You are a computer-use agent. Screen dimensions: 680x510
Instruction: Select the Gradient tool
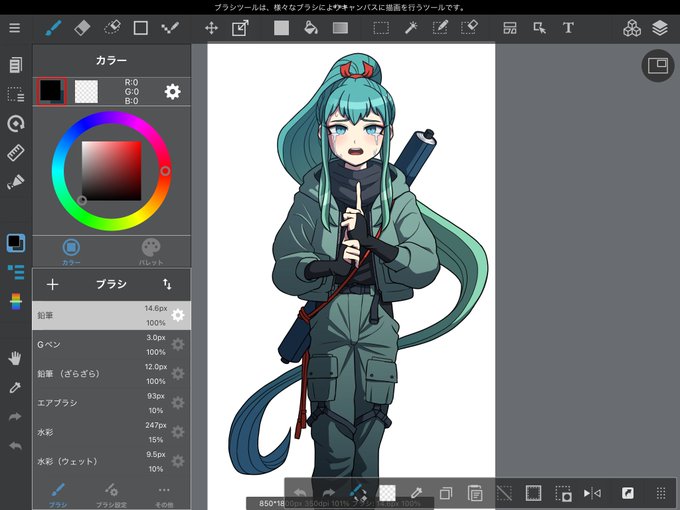[340, 28]
